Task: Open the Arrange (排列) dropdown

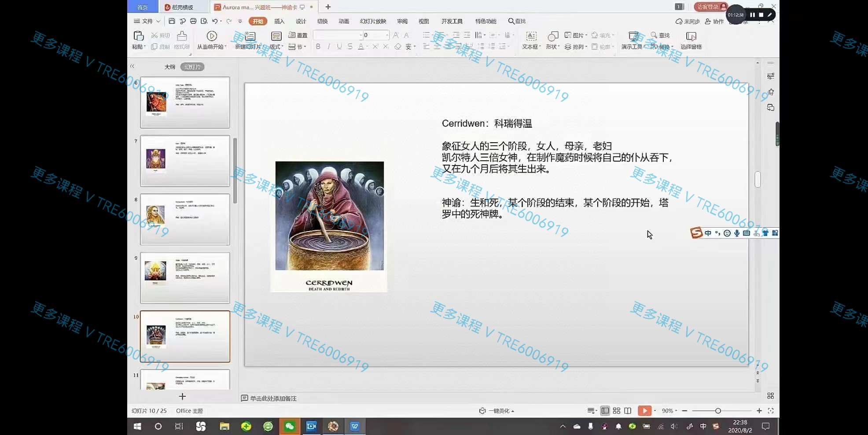Action: tap(576, 47)
